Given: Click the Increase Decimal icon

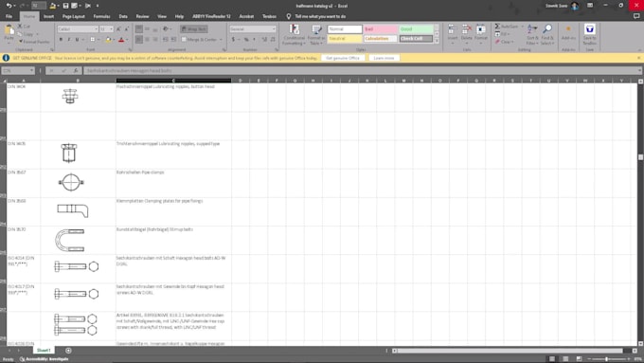Looking at the screenshot, I should (x=264, y=40).
